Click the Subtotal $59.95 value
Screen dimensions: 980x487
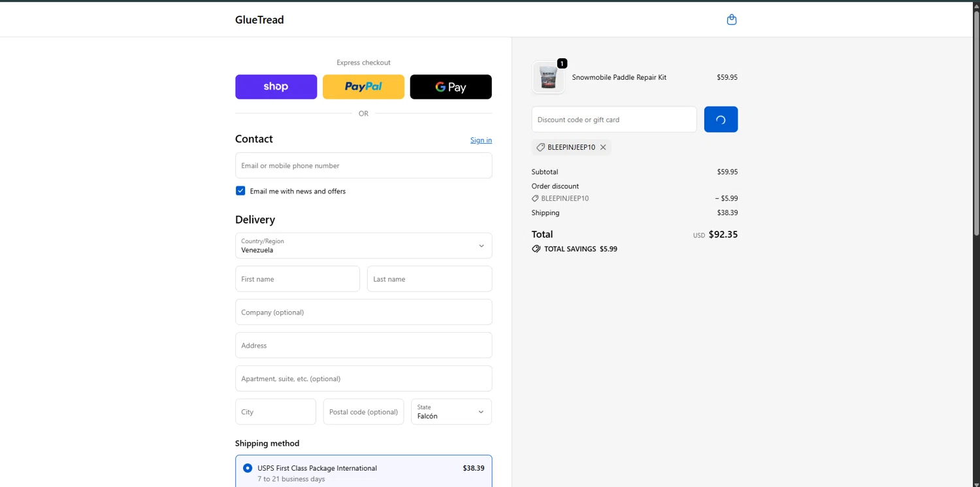(727, 172)
